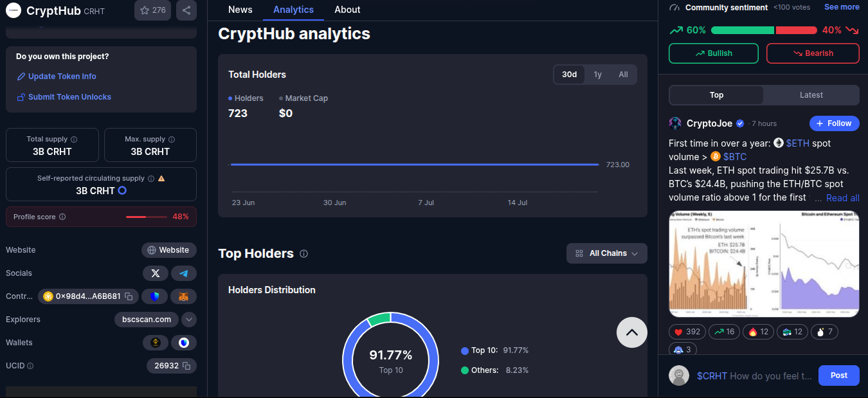Screen dimensions: 868x398
Task: Click See more for community sentiment
Action: (842, 7)
